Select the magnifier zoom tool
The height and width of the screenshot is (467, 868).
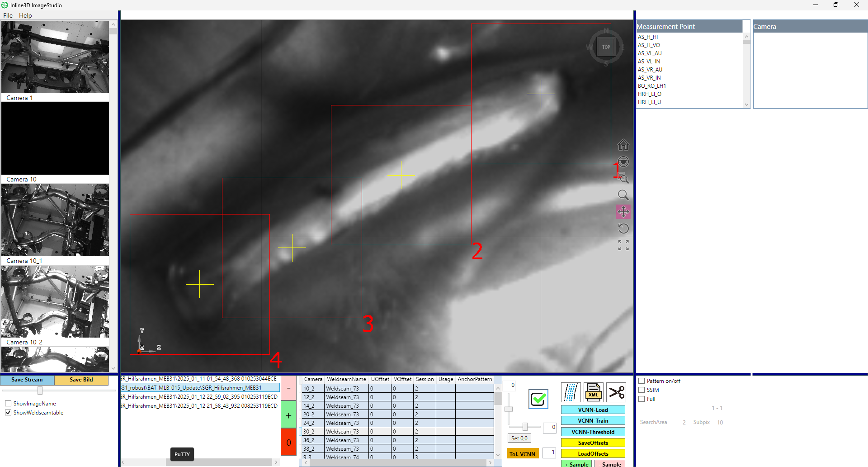623,195
